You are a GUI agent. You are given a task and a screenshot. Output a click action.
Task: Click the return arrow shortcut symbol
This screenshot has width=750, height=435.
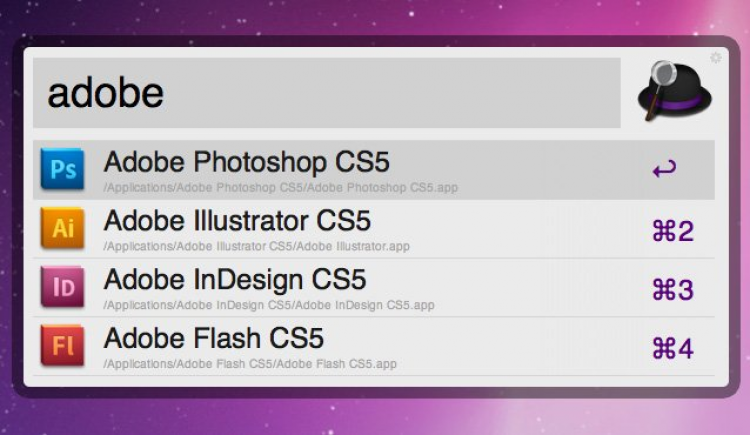click(664, 169)
